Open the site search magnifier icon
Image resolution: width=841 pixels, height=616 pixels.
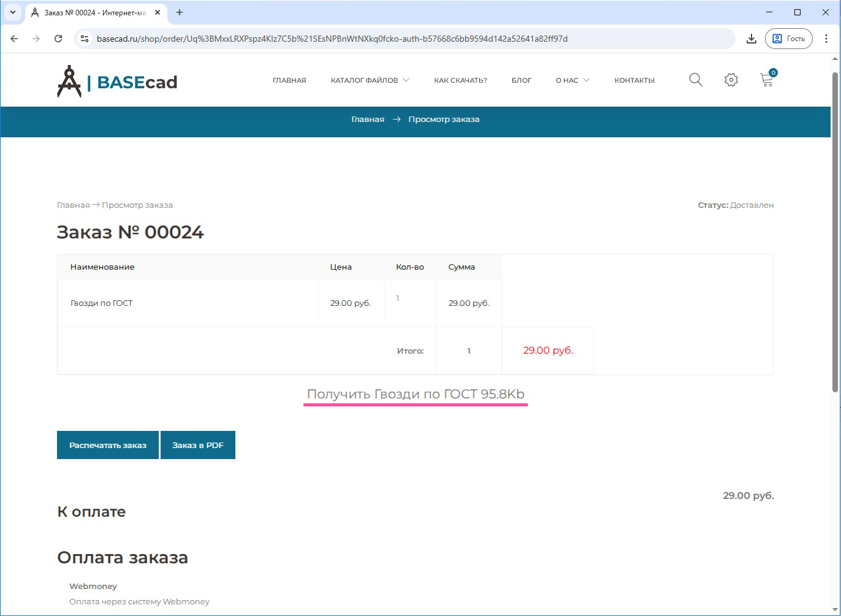pos(696,80)
